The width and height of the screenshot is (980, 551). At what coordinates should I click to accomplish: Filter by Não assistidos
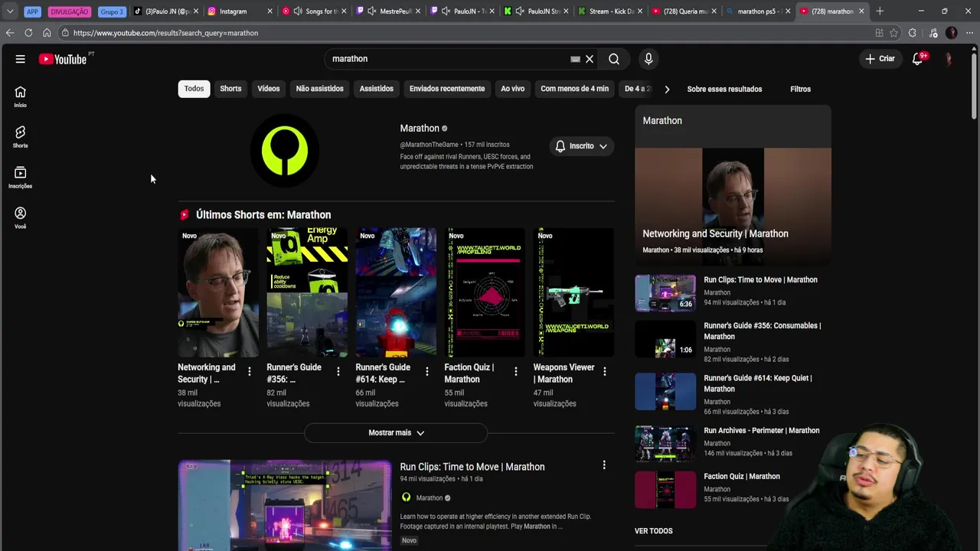[x=319, y=89]
